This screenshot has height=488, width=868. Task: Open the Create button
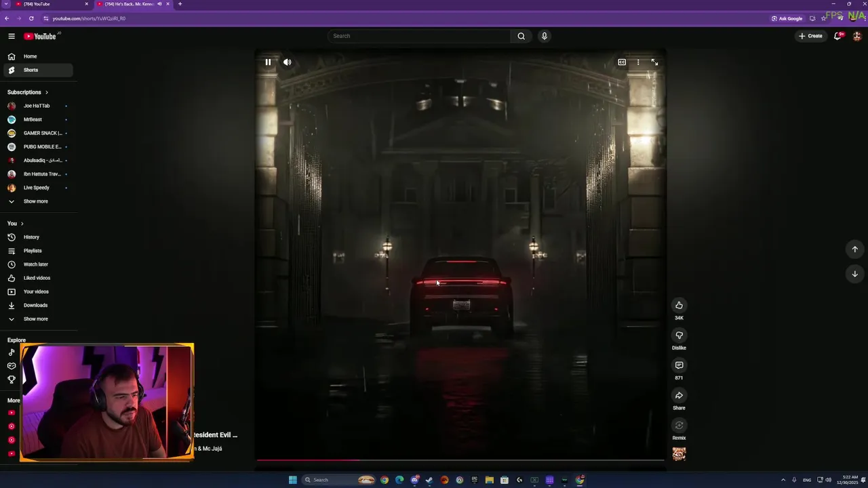tap(810, 36)
